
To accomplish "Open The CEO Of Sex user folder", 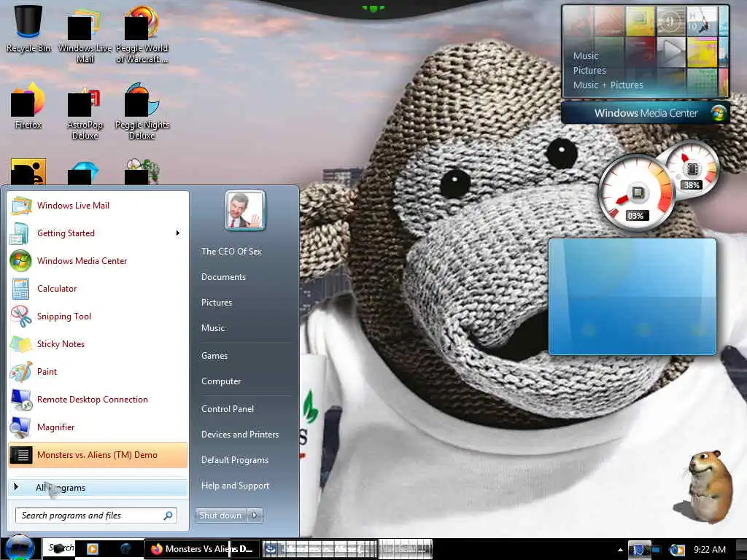I will click(231, 251).
